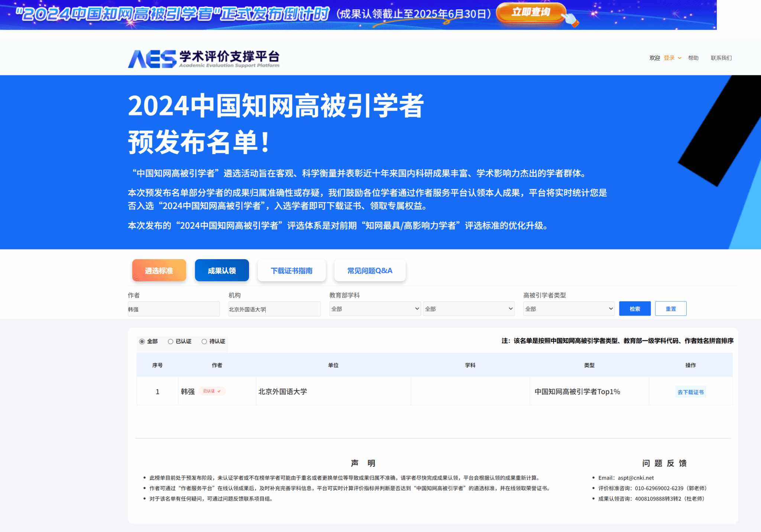Open the 成果认领 tab
This screenshot has height=532, width=761.
point(222,271)
